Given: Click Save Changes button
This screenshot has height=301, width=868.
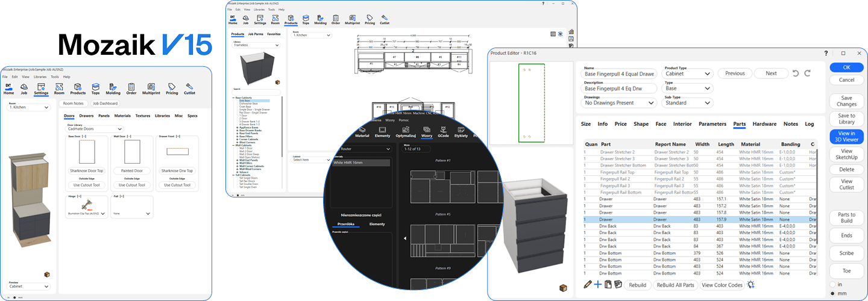Looking at the screenshot, I should click(x=847, y=101).
